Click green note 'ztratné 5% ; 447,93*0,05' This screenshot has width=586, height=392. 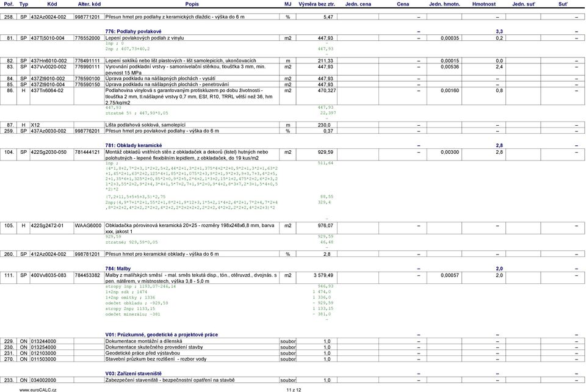tap(136, 113)
